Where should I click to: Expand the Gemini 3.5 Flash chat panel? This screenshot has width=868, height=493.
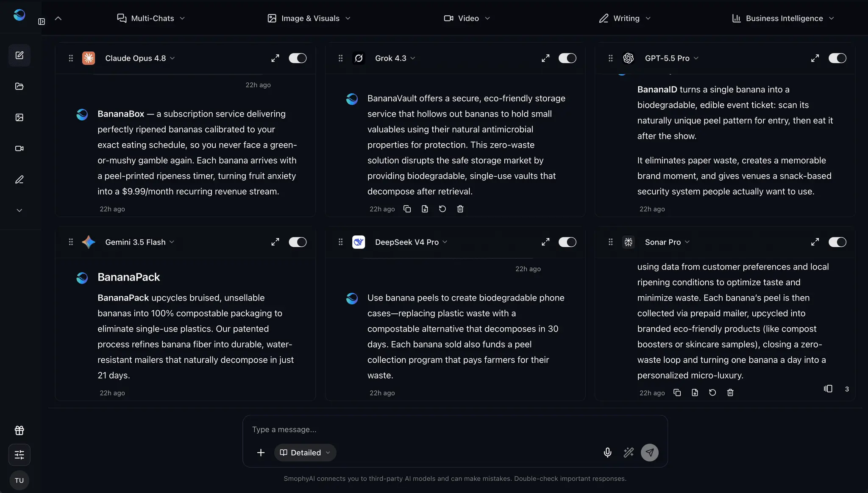pyautogui.click(x=275, y=242)
